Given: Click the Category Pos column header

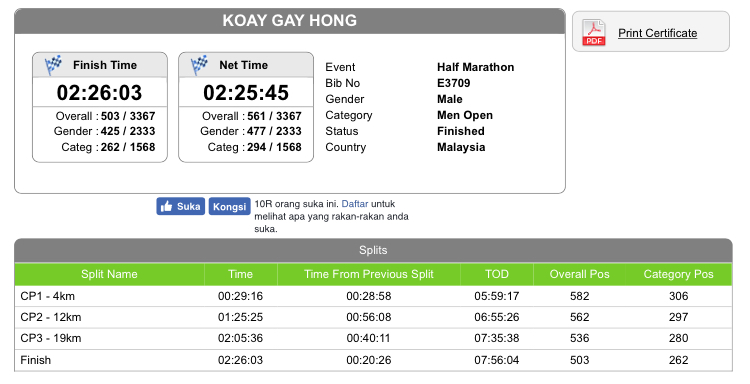Looking at the screenshot, I should pos(678,274).
